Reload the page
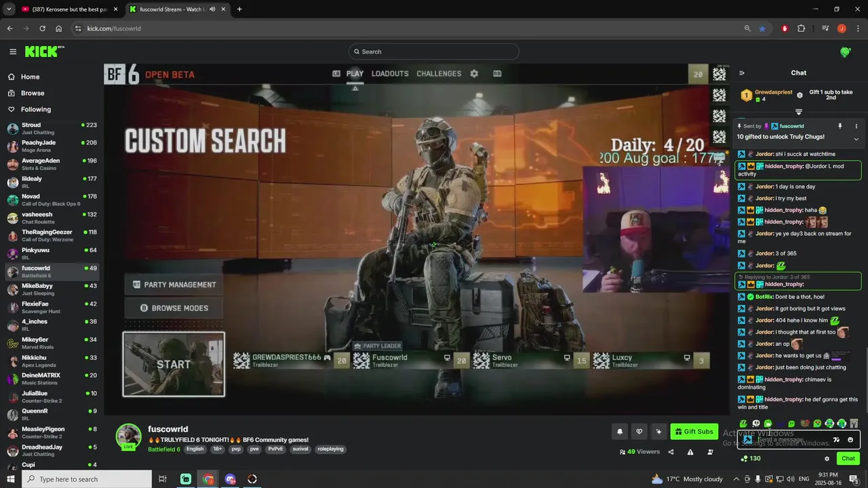This screenshot has height=488, width=868. 42,28
